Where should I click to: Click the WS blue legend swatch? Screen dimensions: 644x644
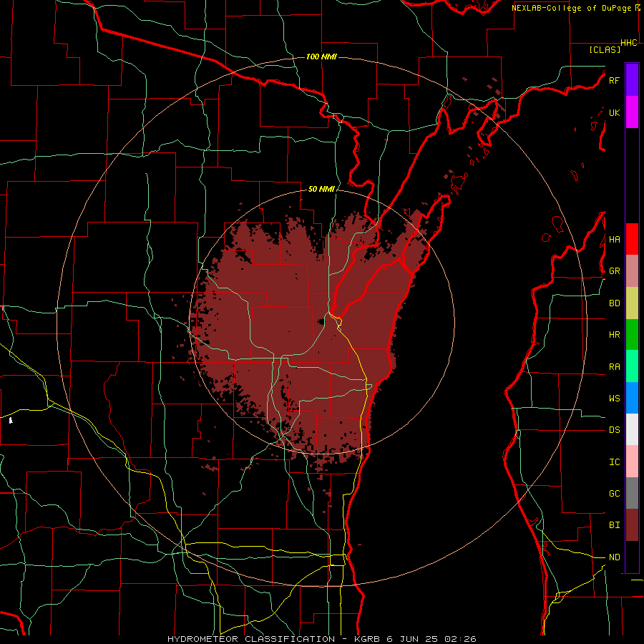pyautogui.click(x=632, y=398)
